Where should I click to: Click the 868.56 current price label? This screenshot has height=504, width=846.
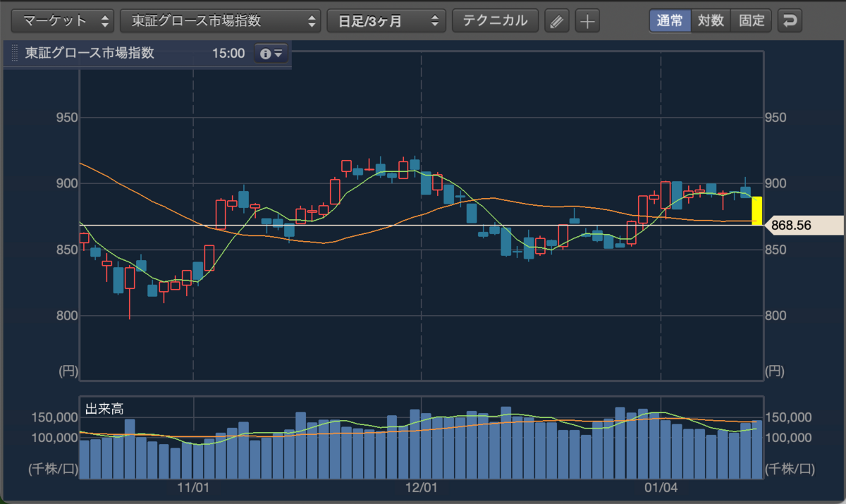(x=804, y=226)
